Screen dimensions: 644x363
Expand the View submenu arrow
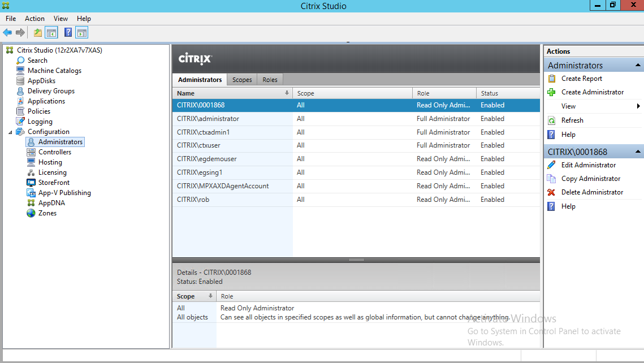[638, 106]
